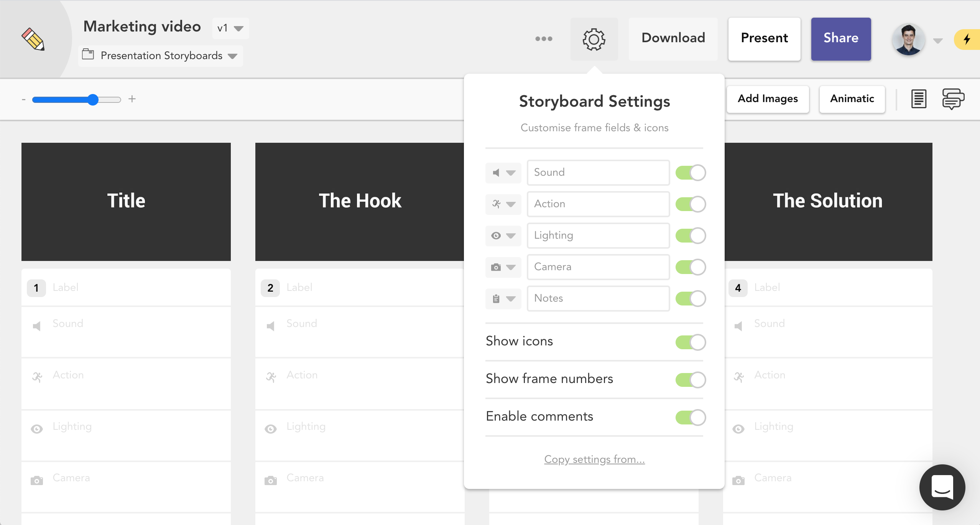Click the Notes field in Storyboard Settings
Image resolution: width=980 pixels, height=525 pixels.
pyautogui.click(x=597, y=299)
